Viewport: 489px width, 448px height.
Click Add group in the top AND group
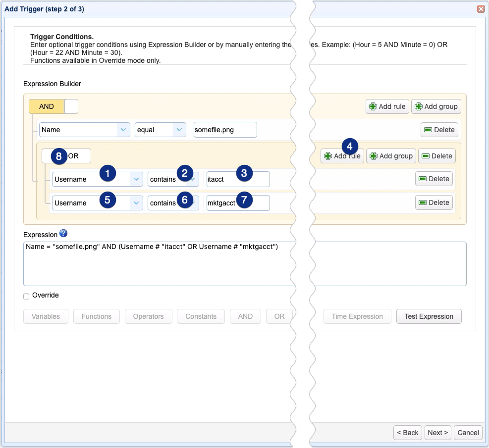(x=436, y=106)
